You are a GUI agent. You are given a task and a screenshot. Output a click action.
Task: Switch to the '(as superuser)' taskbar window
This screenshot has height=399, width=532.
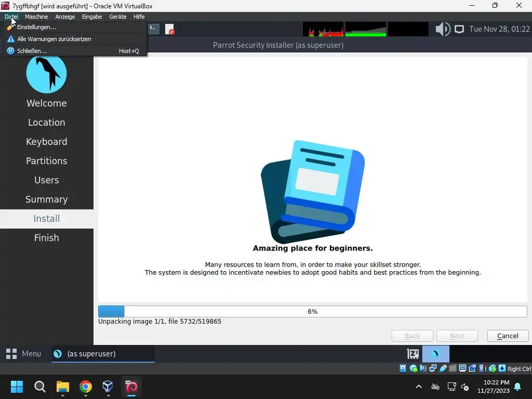tap(103, 354)
